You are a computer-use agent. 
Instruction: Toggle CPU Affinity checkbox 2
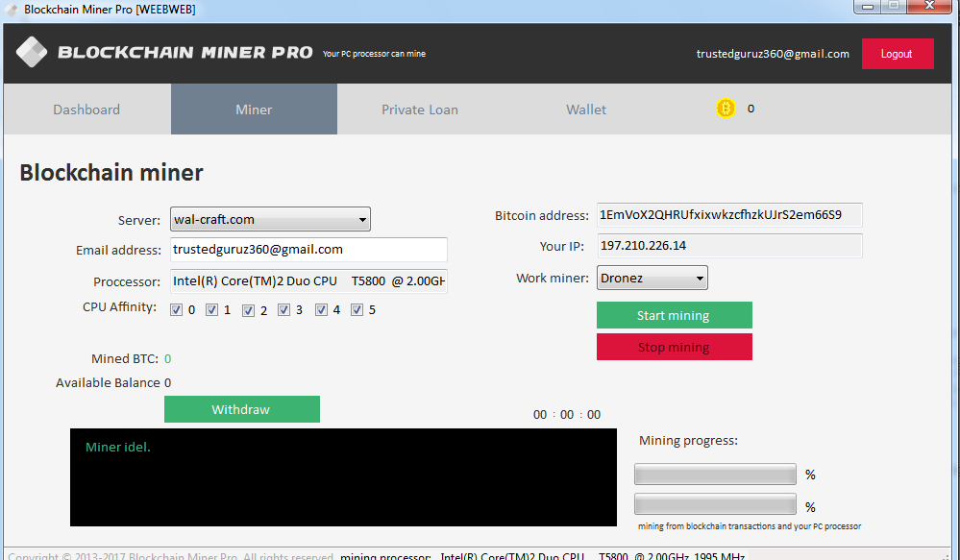tap(248, 310)
